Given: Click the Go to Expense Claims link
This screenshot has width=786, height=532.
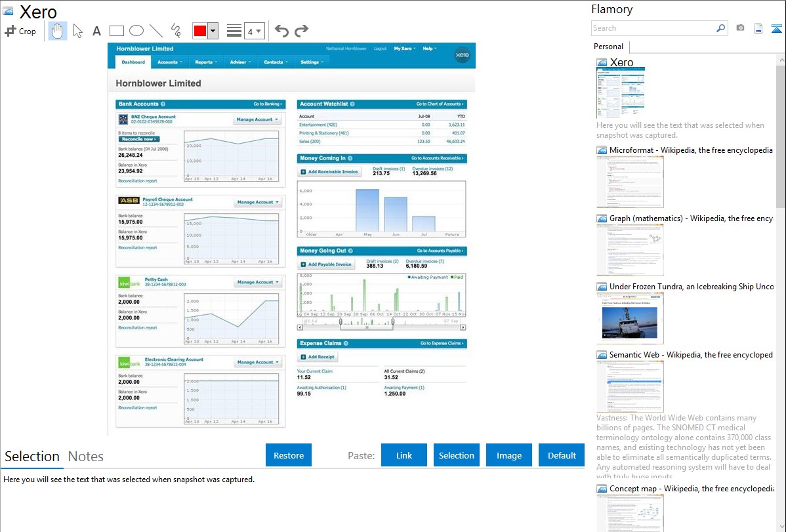Looking at the screenshot, I should 442,343.
